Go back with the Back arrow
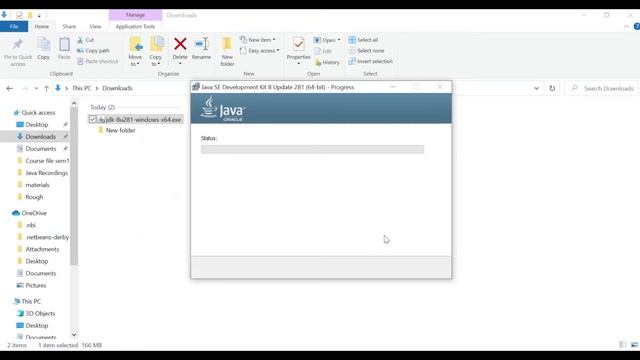Viewport: 640px width, 360px height. coord(10,88)
